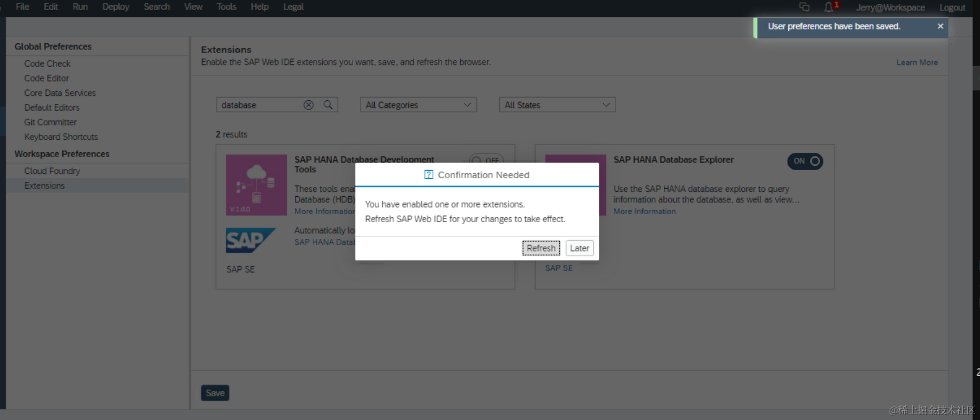Click the Global Preferences header
The width and height of the screenshot is (980, 420).
click(53, 47)
